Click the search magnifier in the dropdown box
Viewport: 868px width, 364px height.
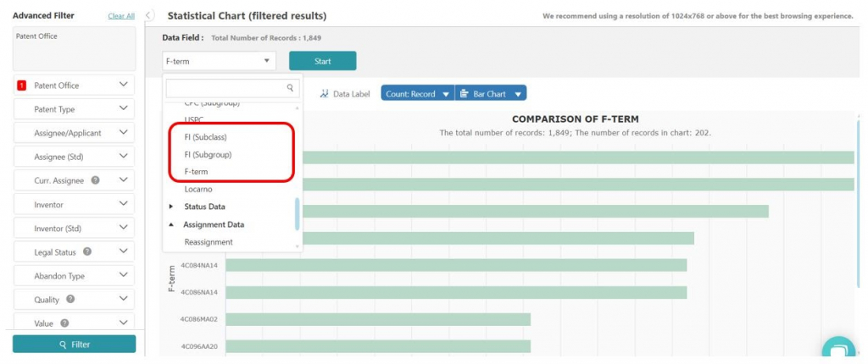tap(290, 87)
